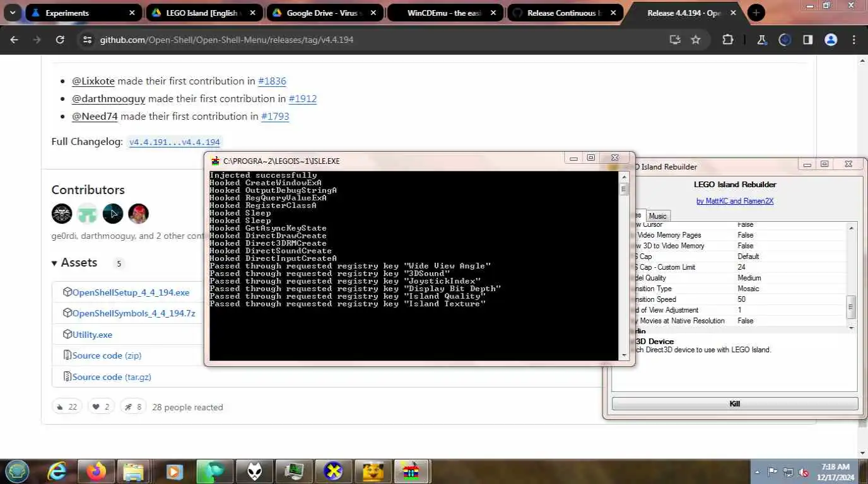
Task: Switch to Release Continuous tab
Action: 566,13
